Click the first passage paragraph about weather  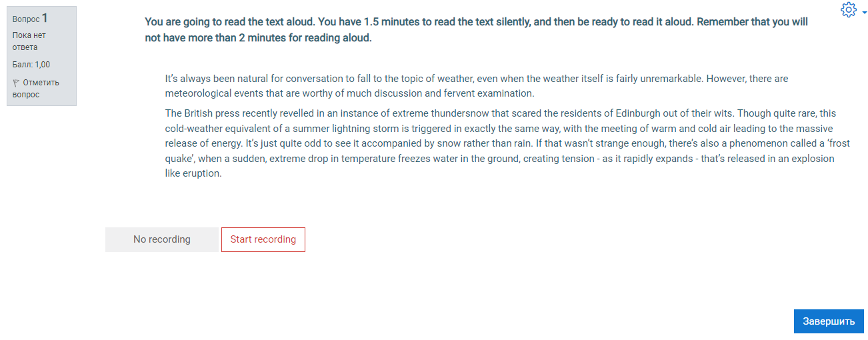pos(476,86)
